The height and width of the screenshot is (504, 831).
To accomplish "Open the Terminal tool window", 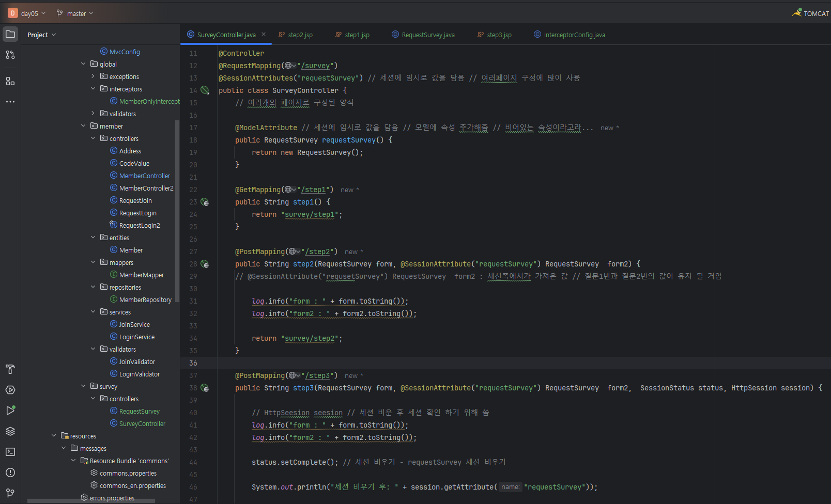I will pos(10,452).
